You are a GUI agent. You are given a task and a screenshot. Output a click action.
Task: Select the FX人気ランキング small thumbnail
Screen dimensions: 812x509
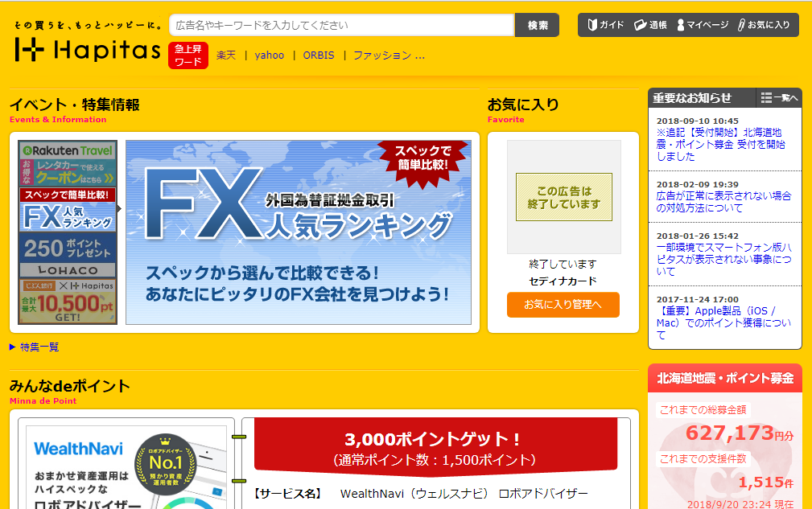[68, 209]
